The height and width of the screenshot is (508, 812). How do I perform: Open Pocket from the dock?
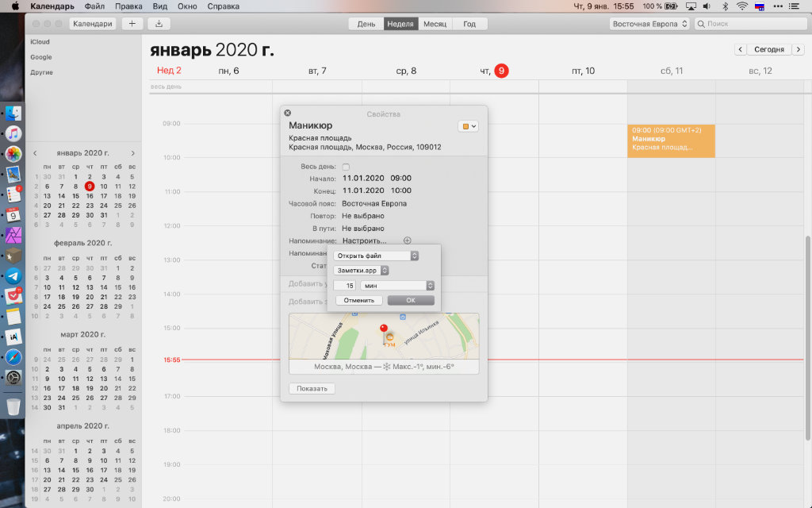(13, 296)
